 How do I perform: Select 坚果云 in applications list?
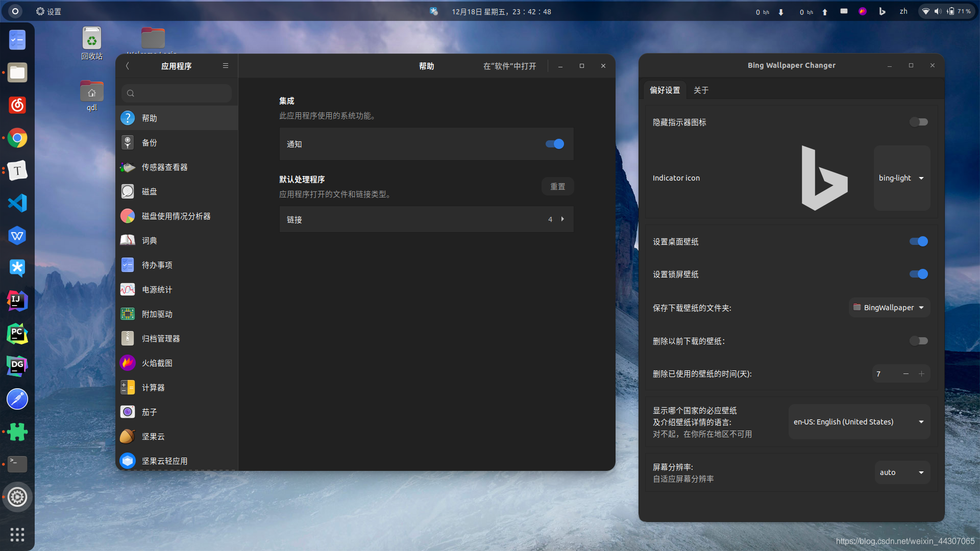[177, 436]
